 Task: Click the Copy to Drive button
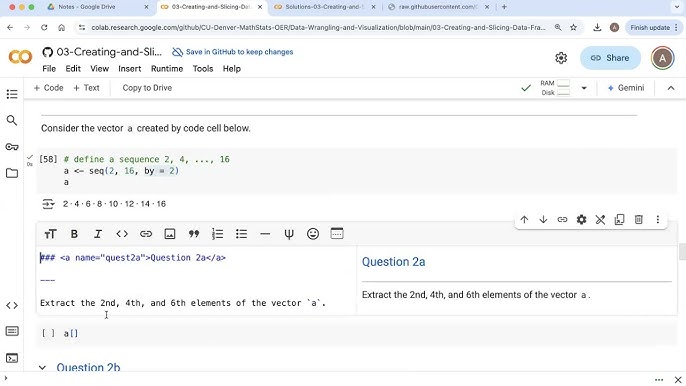(147, 88)
